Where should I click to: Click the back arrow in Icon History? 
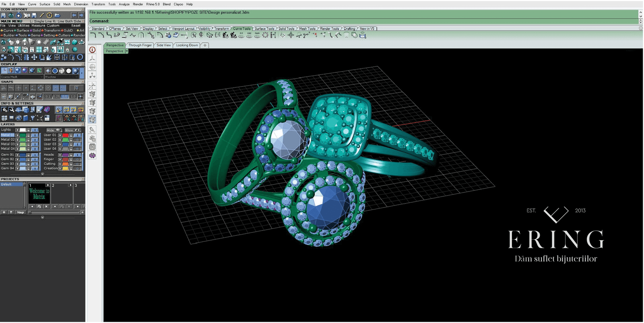(74, 15)
